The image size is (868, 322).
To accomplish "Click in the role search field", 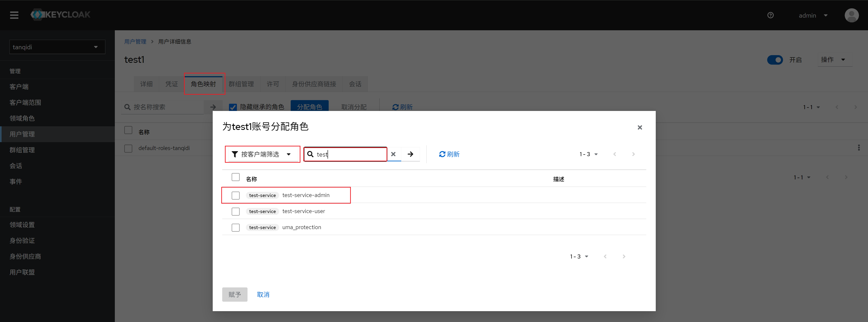I will point(350,154).
